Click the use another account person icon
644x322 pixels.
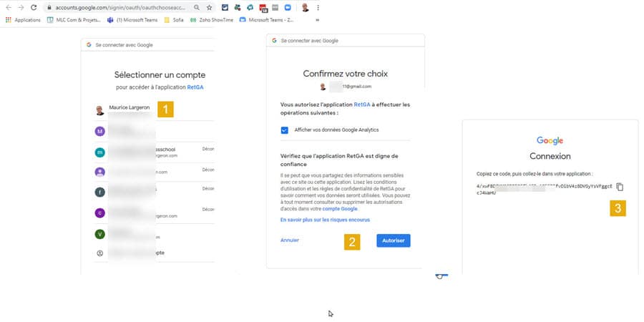[x=99, y=253]
